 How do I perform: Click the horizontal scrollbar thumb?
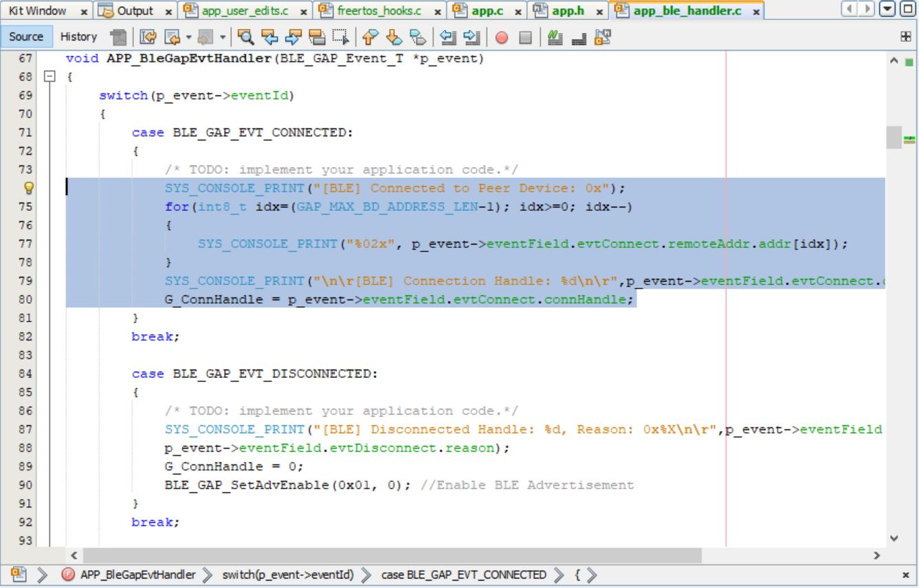pyautogui.click(x=392, y=554)
